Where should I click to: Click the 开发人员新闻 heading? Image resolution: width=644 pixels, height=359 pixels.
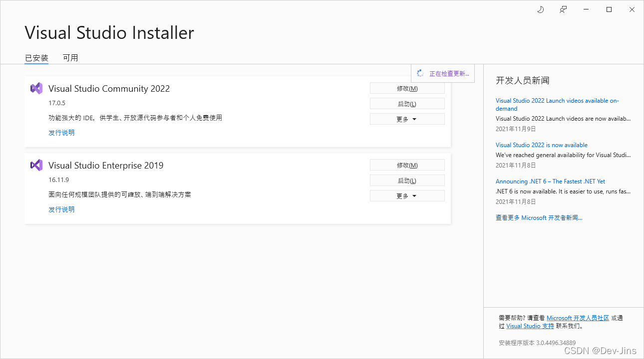(x=523, y=80)
